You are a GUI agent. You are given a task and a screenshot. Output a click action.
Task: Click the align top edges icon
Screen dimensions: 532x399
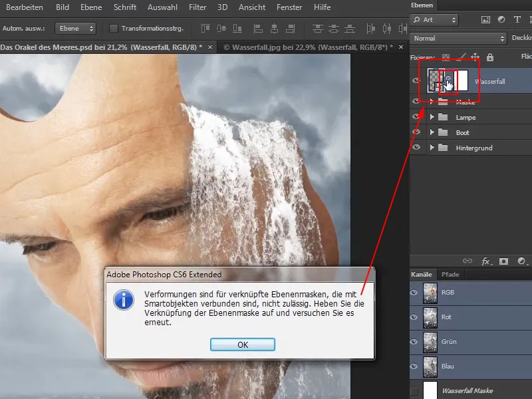tap(205, 29)
